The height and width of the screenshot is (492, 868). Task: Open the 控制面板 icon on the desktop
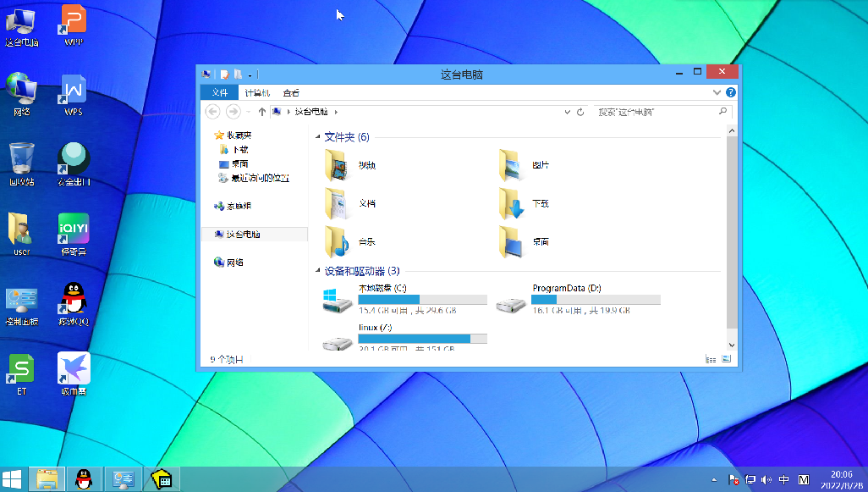pos(22,307)
